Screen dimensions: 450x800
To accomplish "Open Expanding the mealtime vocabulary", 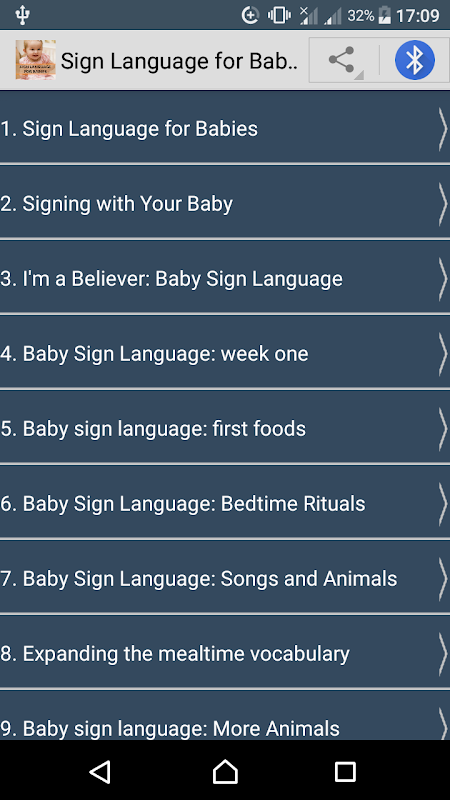I will point(225,653).
